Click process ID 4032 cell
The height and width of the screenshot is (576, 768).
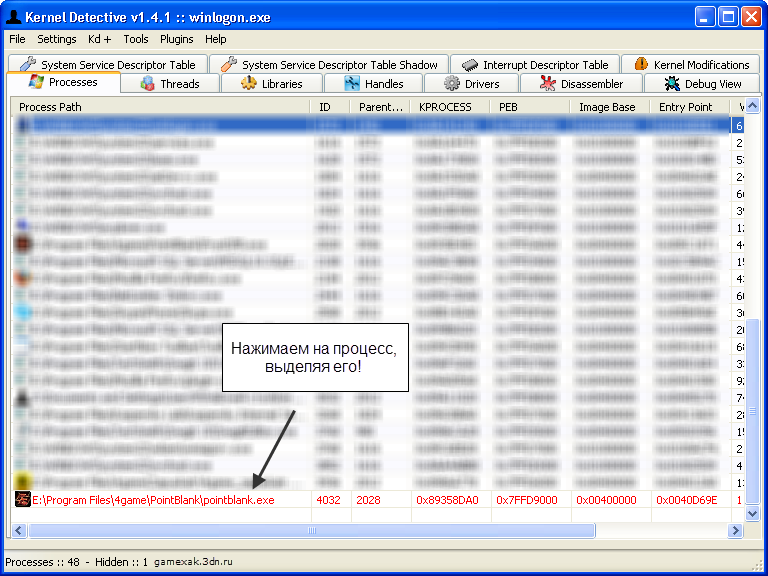coord(328,500)
